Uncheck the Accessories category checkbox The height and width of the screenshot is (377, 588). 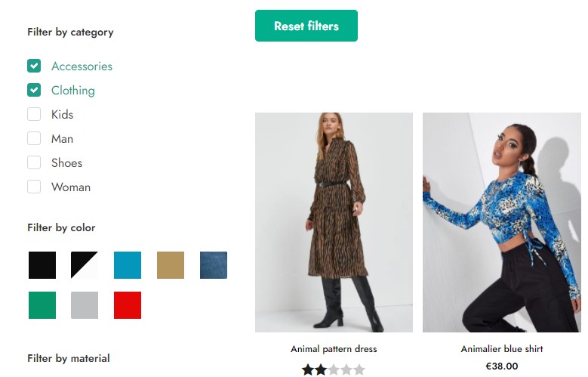(x=34, y=66)
